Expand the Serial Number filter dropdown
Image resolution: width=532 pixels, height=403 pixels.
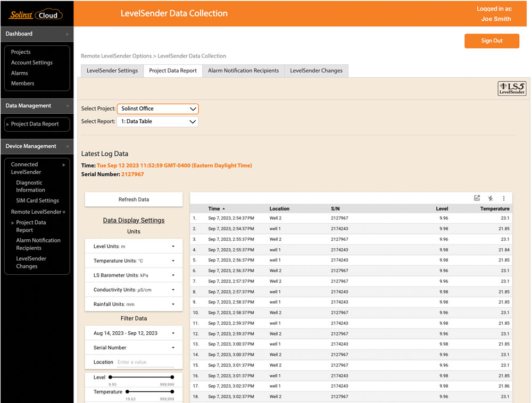(x=173, y=348)
